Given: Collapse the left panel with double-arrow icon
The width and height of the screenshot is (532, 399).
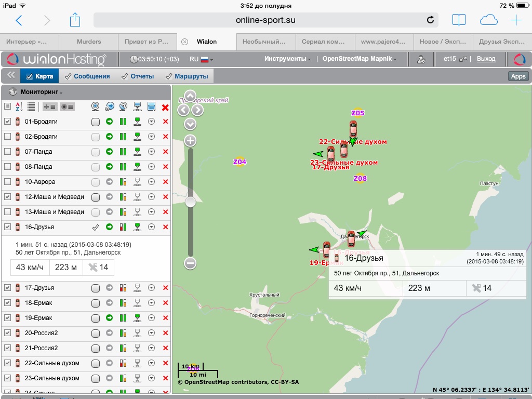Looking at the screenshot, I should [x=10, y=76].
